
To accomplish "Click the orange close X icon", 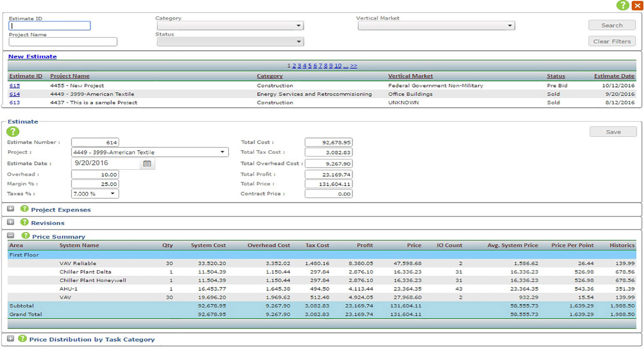I will coord(637,5).
